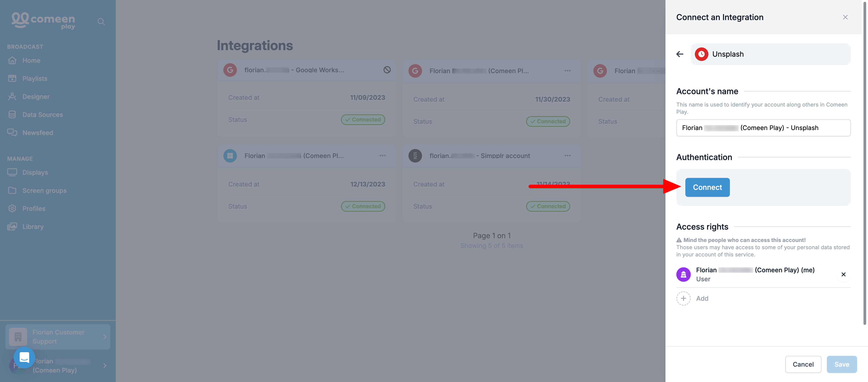
Task: Expand the Florian Customer Support chevron
Action: (105, 337)
